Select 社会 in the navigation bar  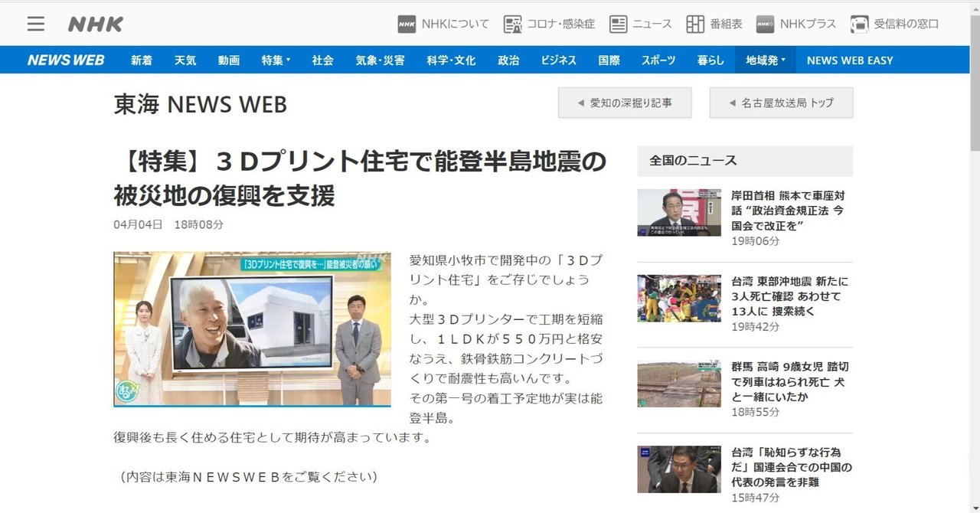point(322,60)
